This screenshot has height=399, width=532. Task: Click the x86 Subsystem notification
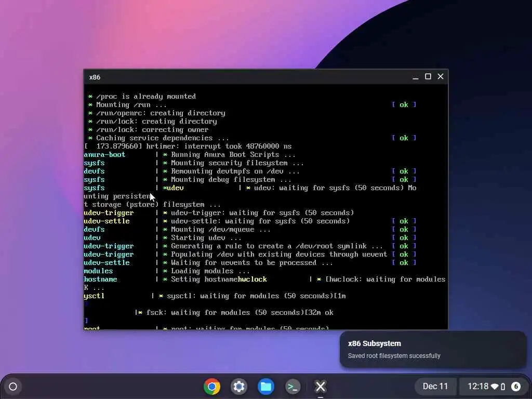(433, 350)
